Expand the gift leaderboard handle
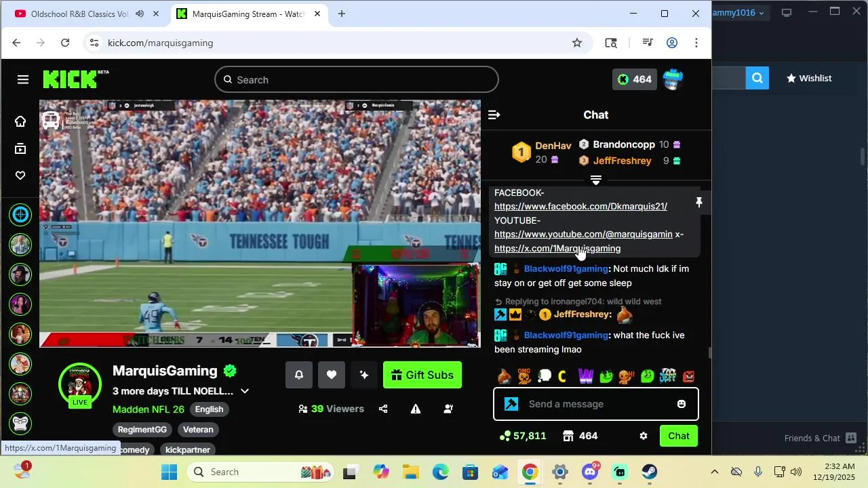This screenshot has width=868, height=488. (596, 180)
